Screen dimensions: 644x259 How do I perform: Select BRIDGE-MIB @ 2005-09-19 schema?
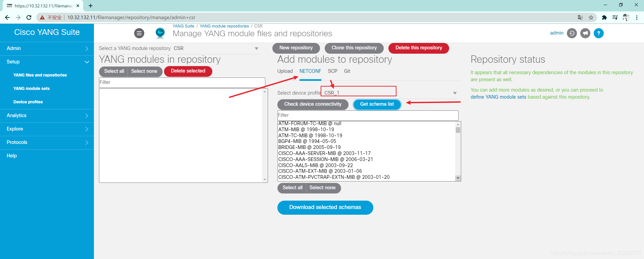310,147
